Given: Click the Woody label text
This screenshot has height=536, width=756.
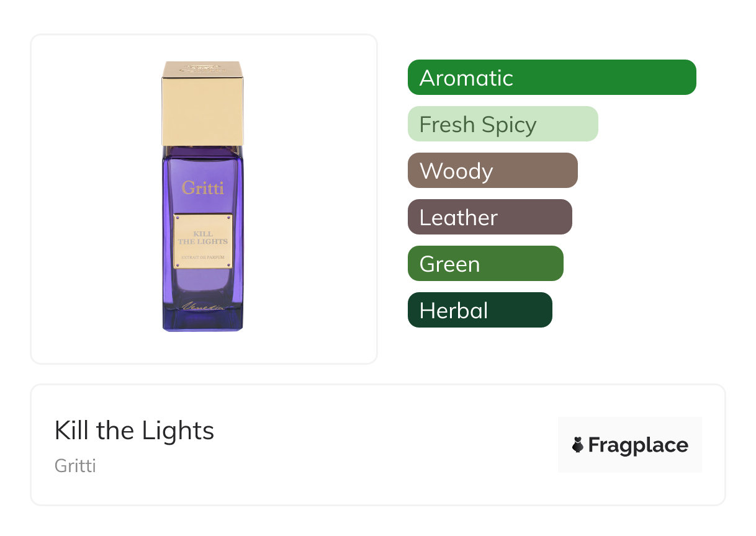Looking at the screenshot, I should (x=456, y=171).
